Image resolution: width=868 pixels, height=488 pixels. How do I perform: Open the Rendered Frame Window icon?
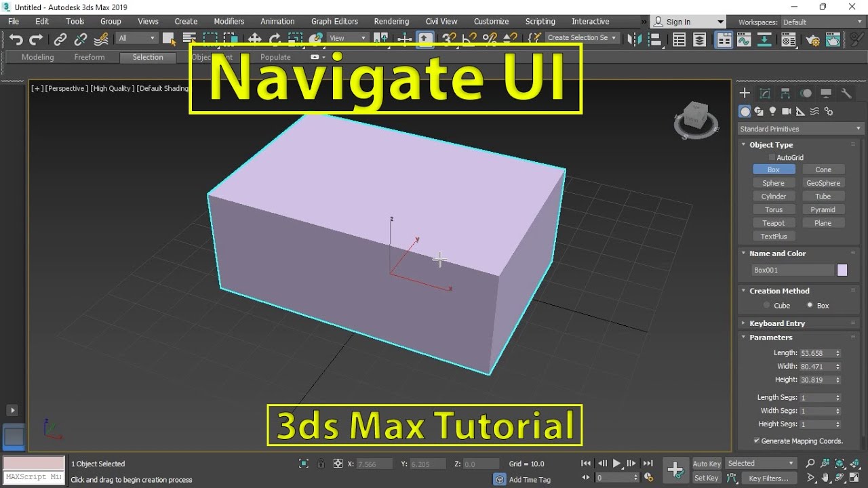tap(833, 40)
